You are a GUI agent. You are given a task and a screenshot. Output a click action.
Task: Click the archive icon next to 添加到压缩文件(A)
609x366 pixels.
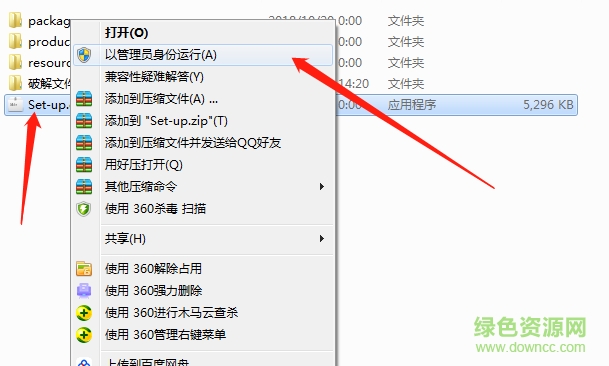tap(84, 99)
